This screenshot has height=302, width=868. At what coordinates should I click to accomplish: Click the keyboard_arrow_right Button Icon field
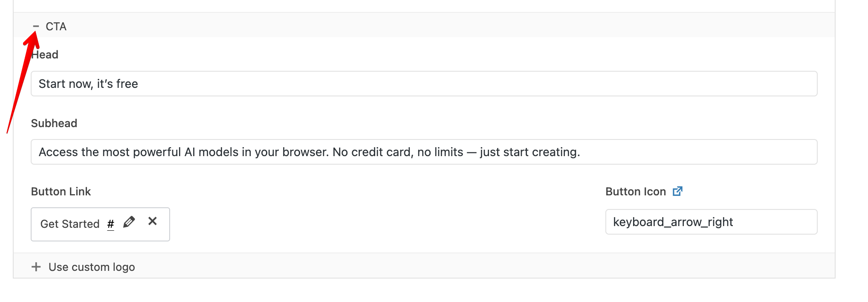tap(711, 222)
